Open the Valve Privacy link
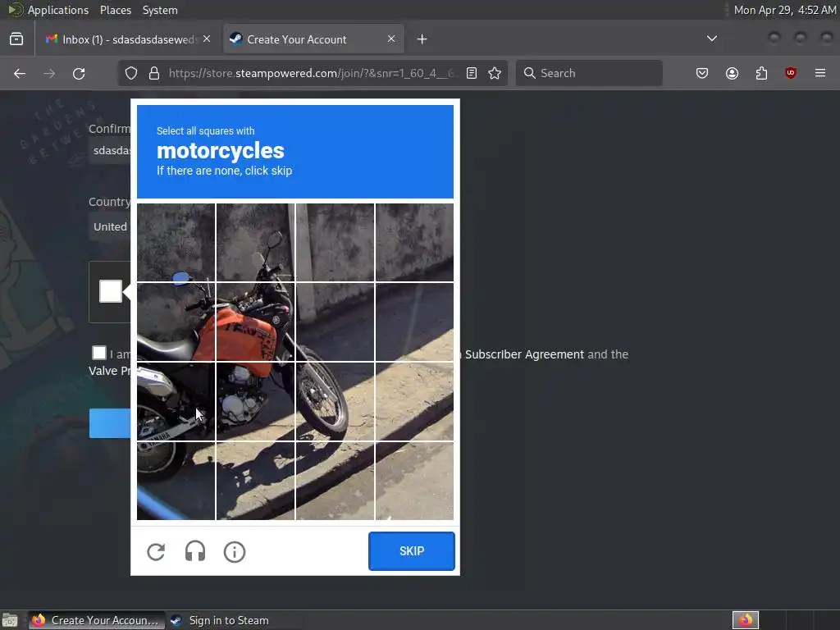This screenshot has width=840, height=630. click(x=109, y=371)
